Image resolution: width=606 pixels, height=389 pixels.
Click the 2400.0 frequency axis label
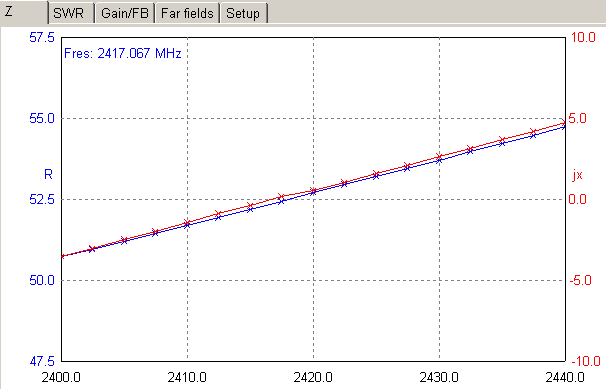pyautogui.click(x=61, y=377)
